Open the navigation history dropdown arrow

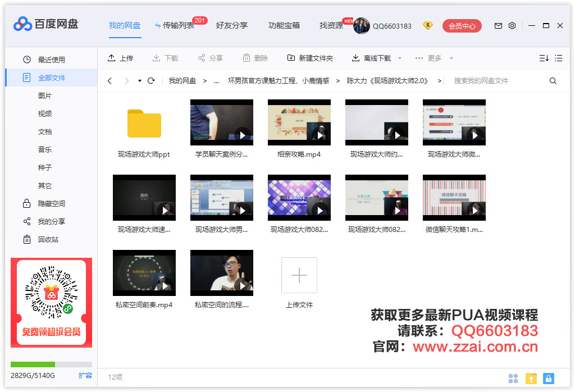tap(140, 81)
